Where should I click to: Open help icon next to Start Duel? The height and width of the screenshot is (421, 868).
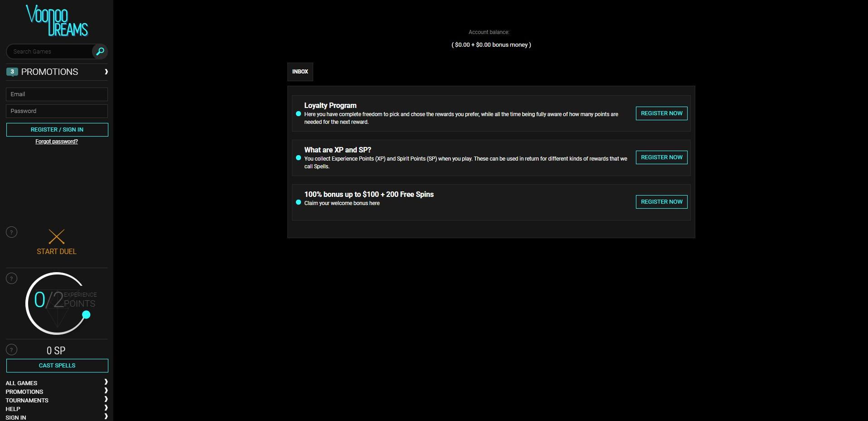(11, 232)
